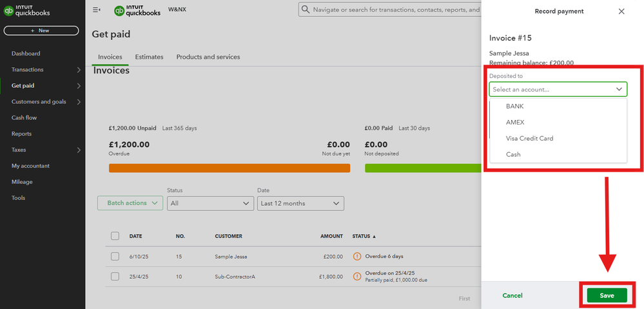This screenshot has width=644, height=309.
Task: Select the invoice 15 row checkbox
Action: (x=115, y=256)
